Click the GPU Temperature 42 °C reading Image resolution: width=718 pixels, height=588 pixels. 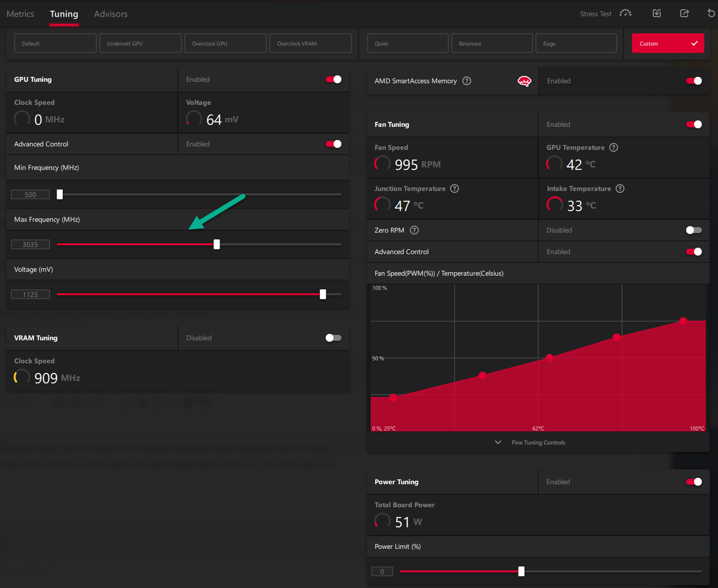point(581,165)
